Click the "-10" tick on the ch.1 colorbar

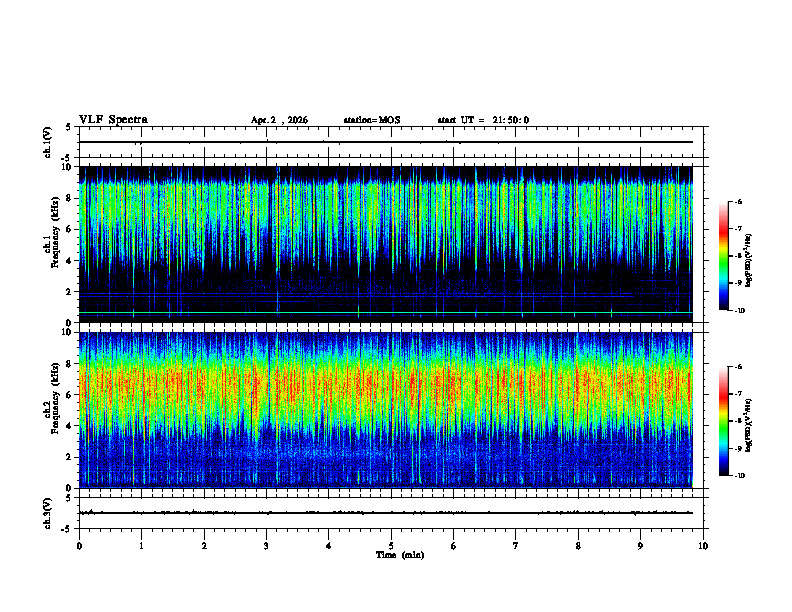click(739, 311)
